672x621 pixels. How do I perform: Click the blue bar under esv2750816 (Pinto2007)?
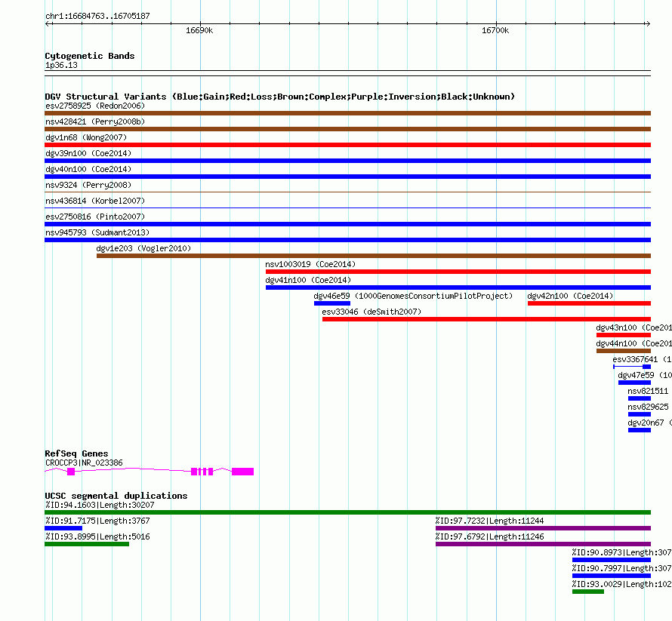347,224
